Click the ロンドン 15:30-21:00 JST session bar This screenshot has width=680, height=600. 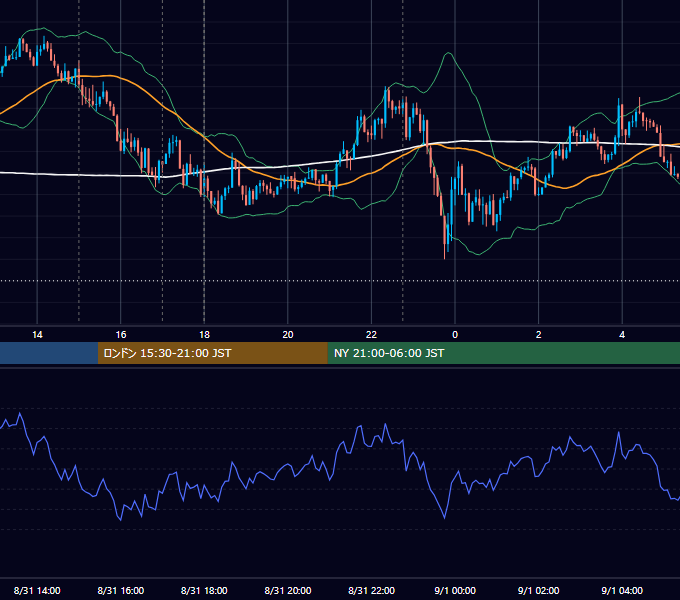click(212, 353)
